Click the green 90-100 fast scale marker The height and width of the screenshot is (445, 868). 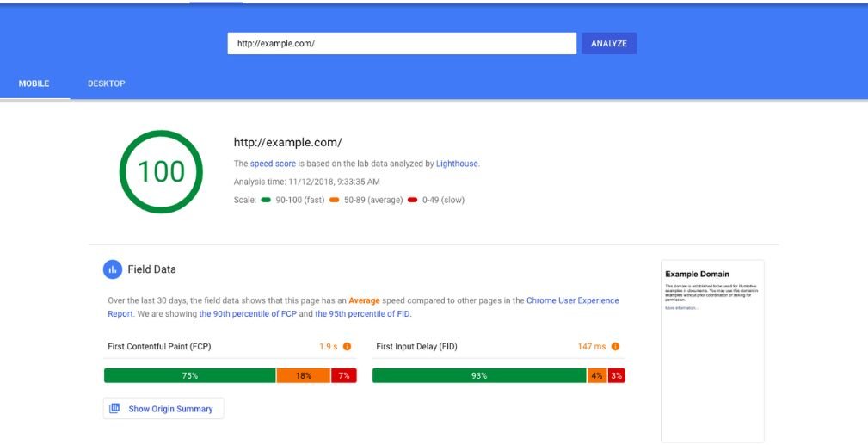pos(267,200)
